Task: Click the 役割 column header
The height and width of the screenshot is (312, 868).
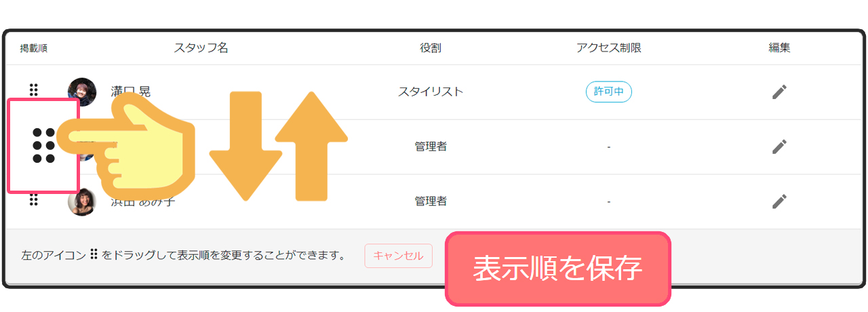Action: click(x=430, y=48)
